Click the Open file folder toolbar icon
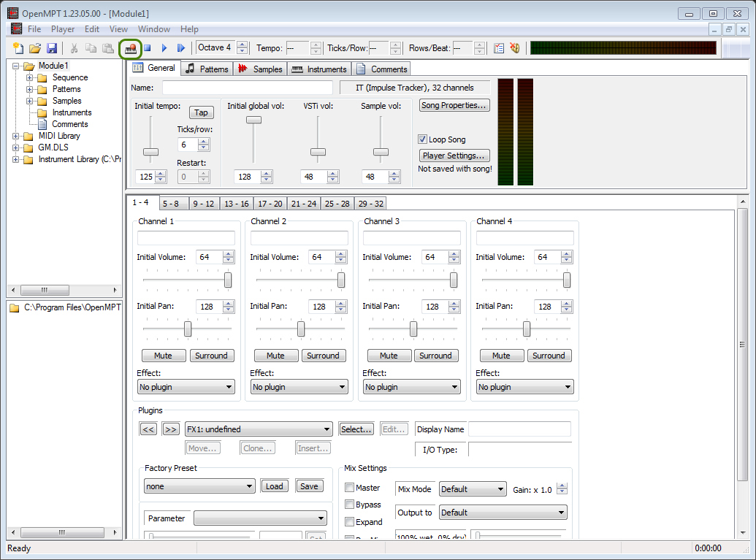756x560 pixels. pyautogui.click(x=35, y=48)
